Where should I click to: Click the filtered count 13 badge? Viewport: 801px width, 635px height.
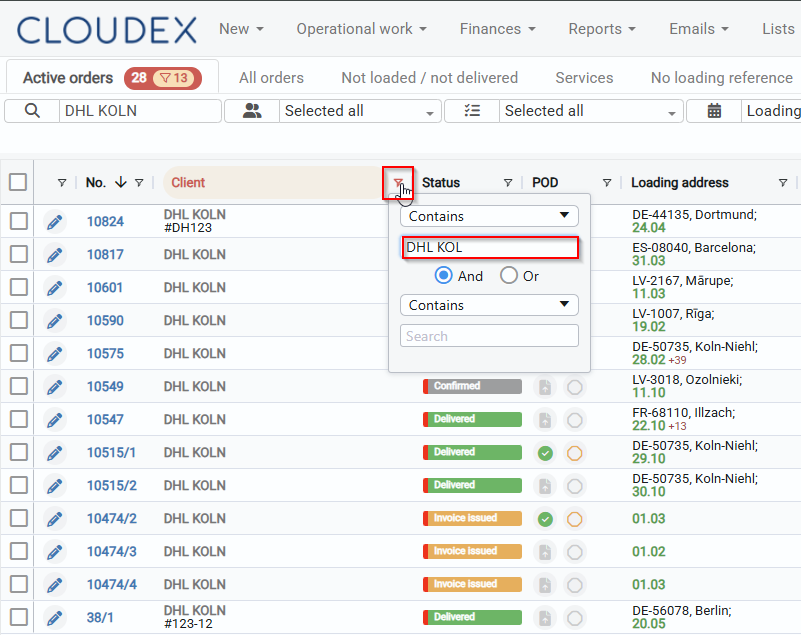click(x=174, y=78)
